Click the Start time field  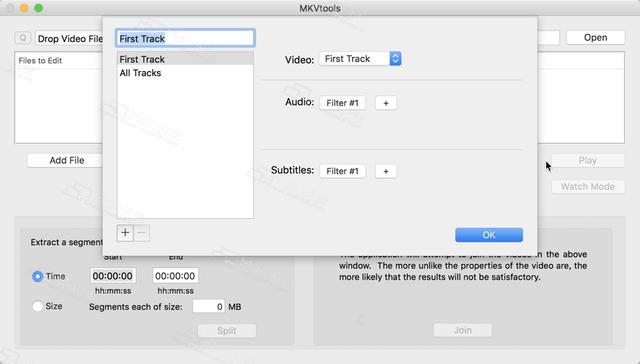coord(113,276)
